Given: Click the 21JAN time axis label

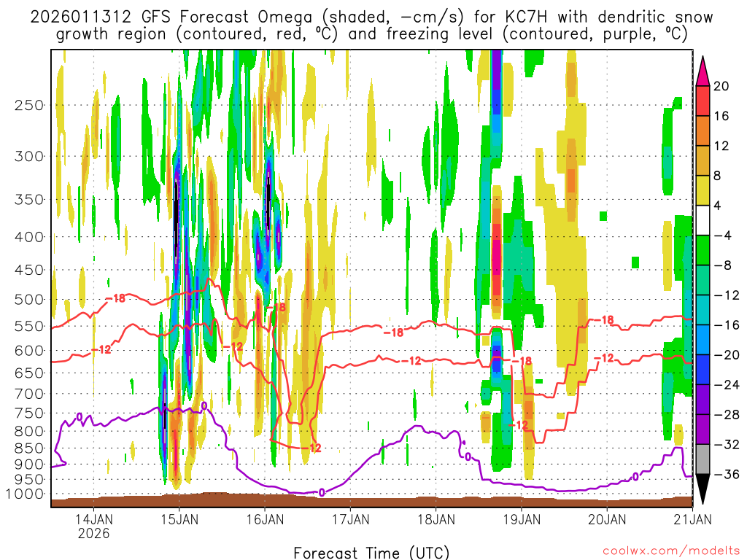Looking at the screenshot, I should pyautogui.click(x=693, y=518).
